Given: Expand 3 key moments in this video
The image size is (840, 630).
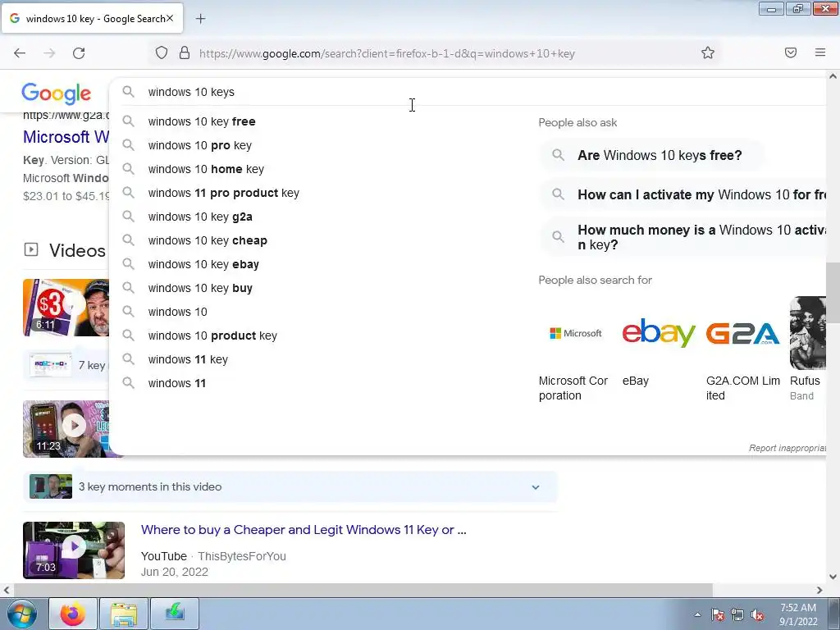Looking at the screenshot, I should (290, 487).
